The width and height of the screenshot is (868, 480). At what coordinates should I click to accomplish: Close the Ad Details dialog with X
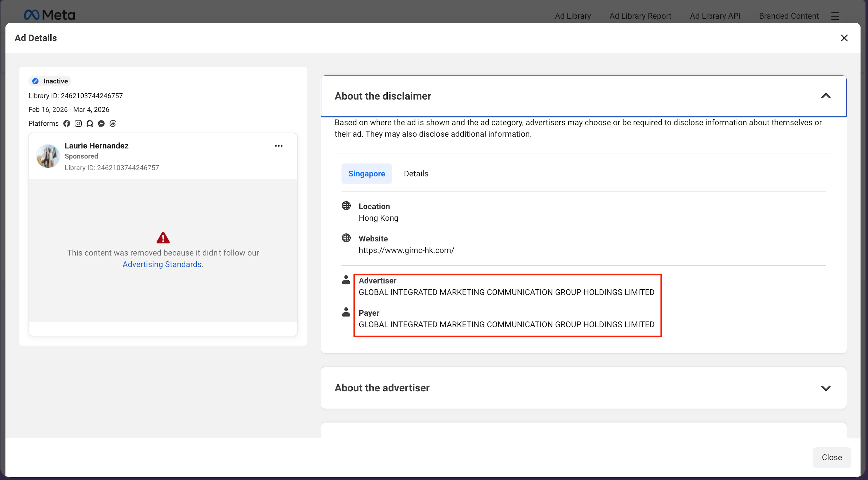[x=844, y=38]
